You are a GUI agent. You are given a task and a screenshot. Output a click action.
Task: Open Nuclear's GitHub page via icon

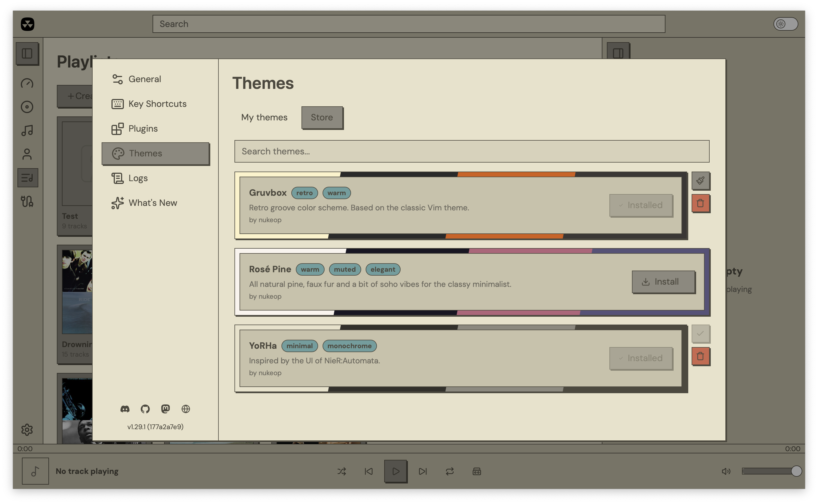coord(146,409)
